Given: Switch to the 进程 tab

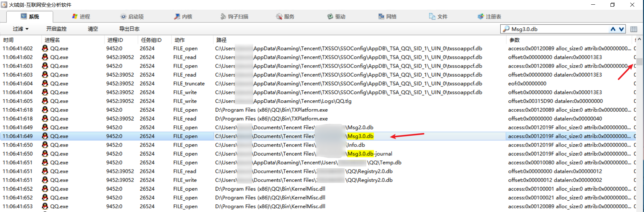Looking at the screenshot, I should (81, 16).
